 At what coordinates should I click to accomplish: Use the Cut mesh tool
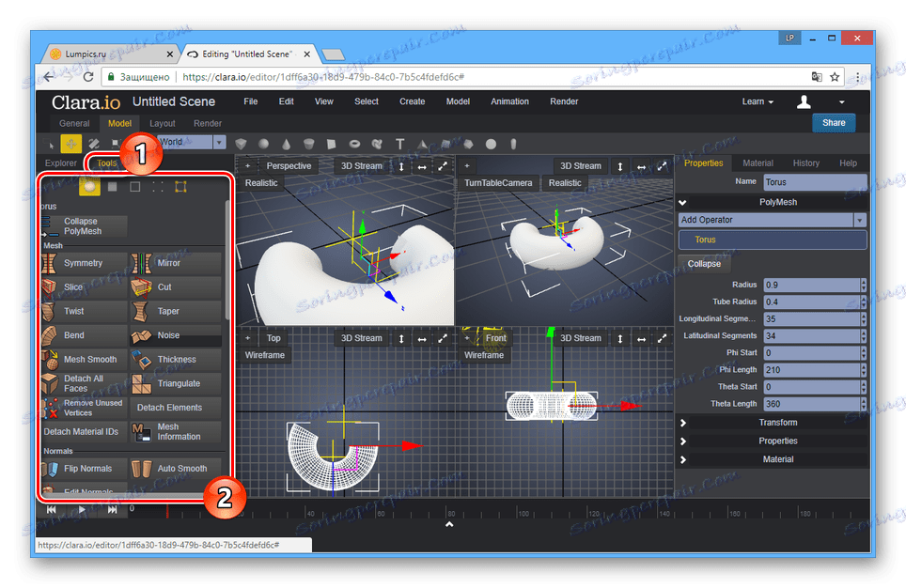click(x=176, y=287)
